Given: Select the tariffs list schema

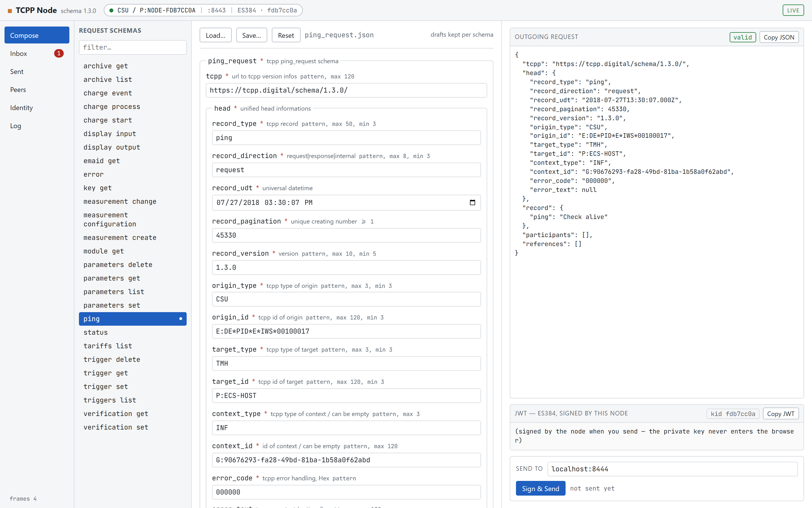Looking at the screenshot, I should pyautogui.click(x=133, y=346).
